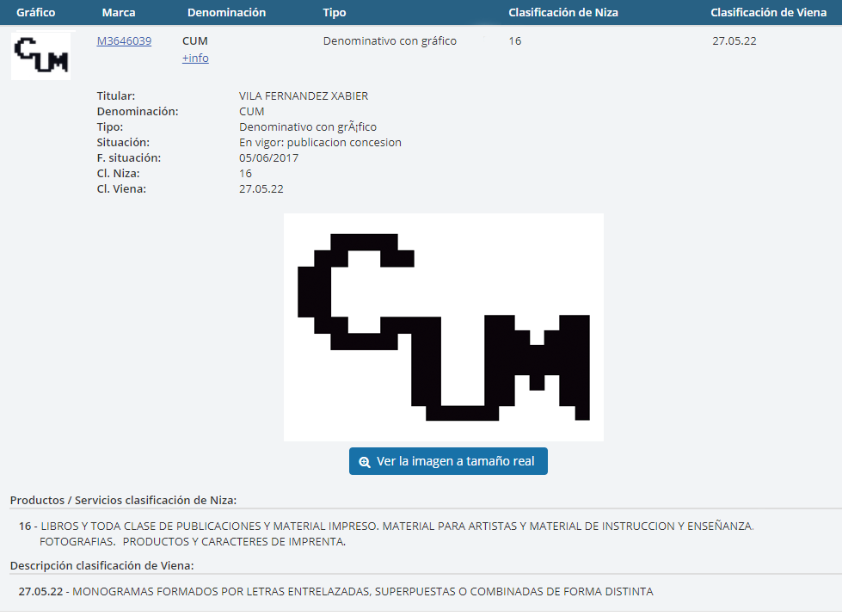Viewport: 842px width, 616px height.
Task: Select the 'MONOGRAMAS FORMADOS POR LETRAS ENTRELAZADAS' description
Action: coord(363,592)
